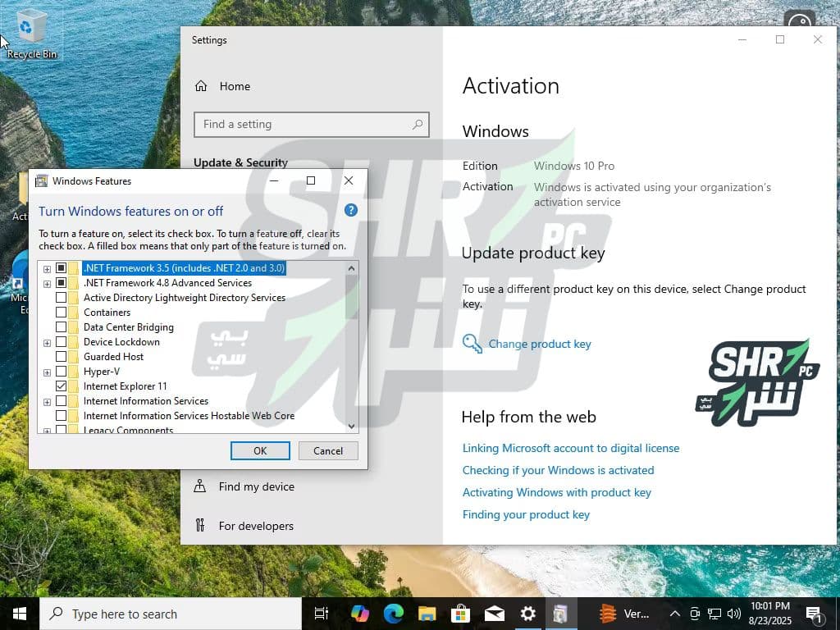The width and height of the screenshot is (840, 630).
Task: Open the Mail app from the taskbar
Action: coord(494,614)
